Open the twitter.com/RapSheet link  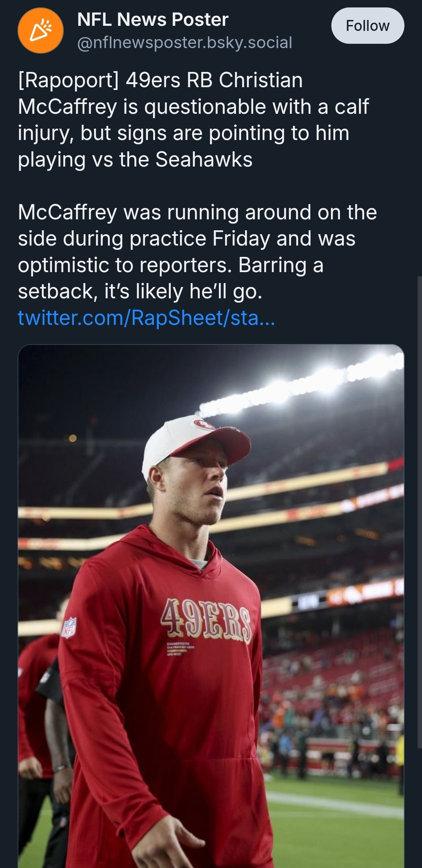147,317
